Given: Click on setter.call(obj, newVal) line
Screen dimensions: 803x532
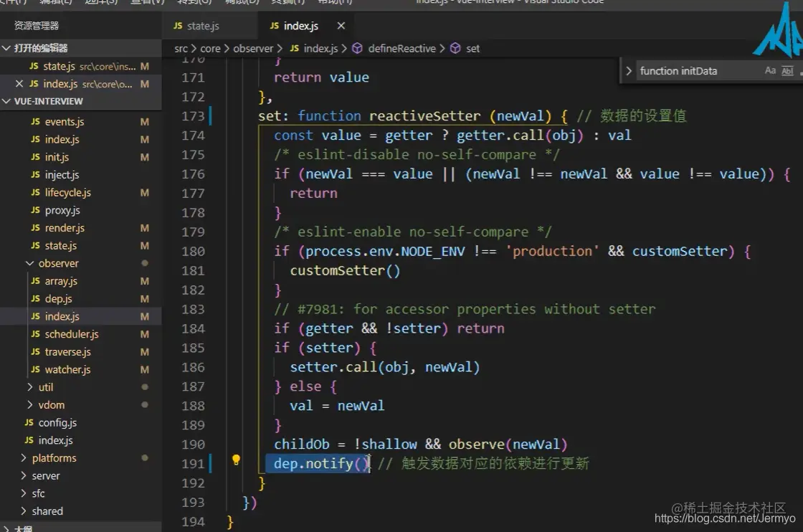Looking at the screenshot, I should (384, 367).
